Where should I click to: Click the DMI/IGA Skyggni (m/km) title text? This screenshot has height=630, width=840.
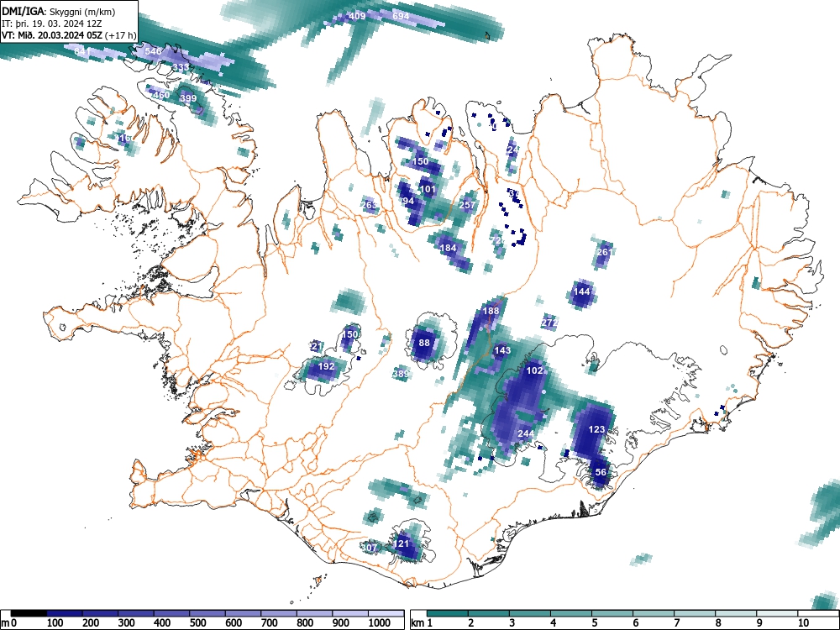[x=59, y=11]
